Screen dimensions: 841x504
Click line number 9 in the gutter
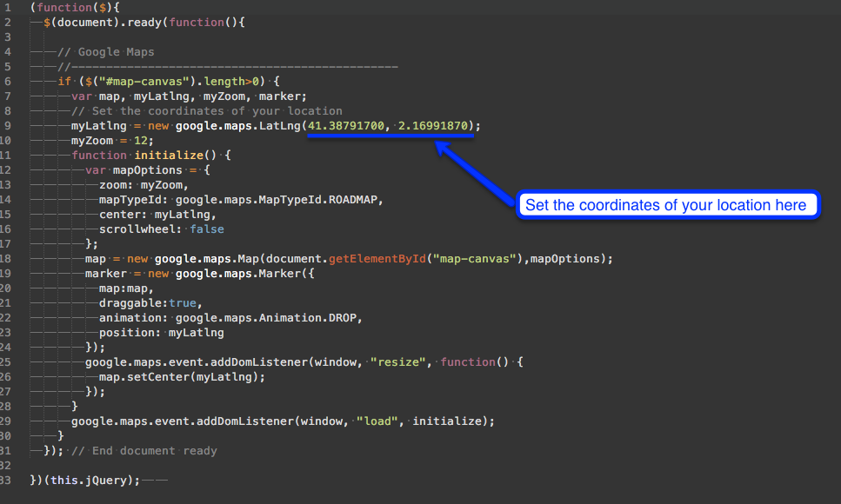pyautogui.click(x=7, y=126)
